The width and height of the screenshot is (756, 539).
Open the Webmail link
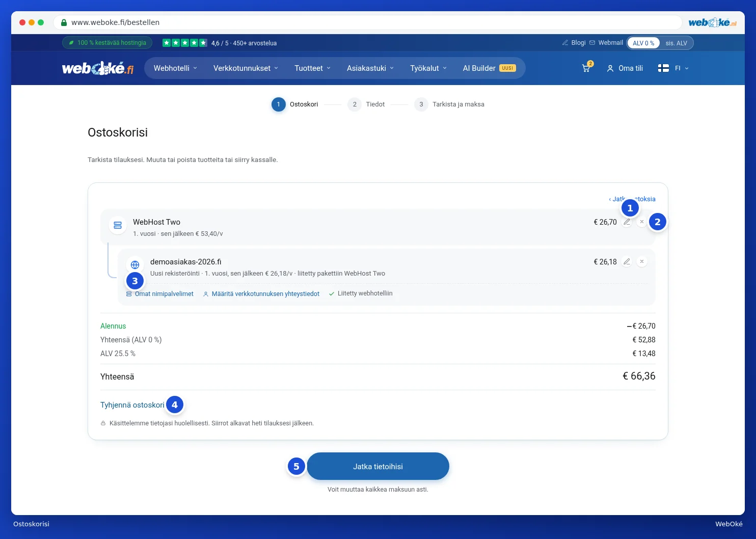point(606,43)
